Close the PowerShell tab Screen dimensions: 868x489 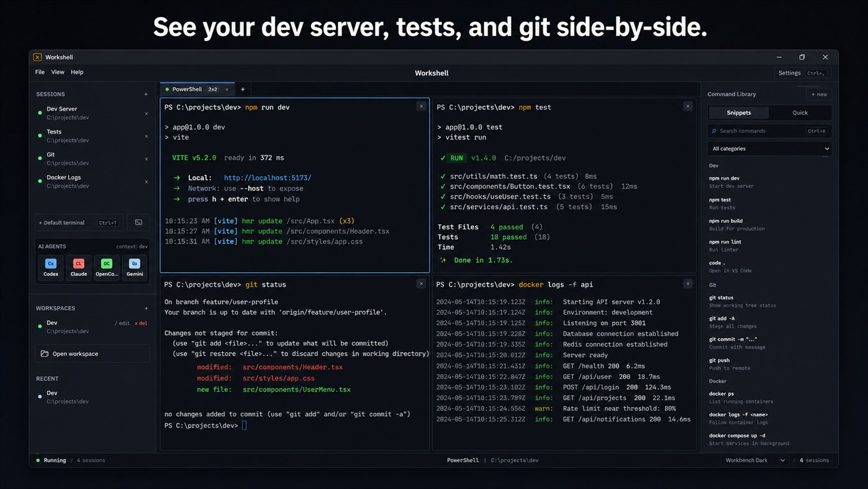[x=227, y=89]
